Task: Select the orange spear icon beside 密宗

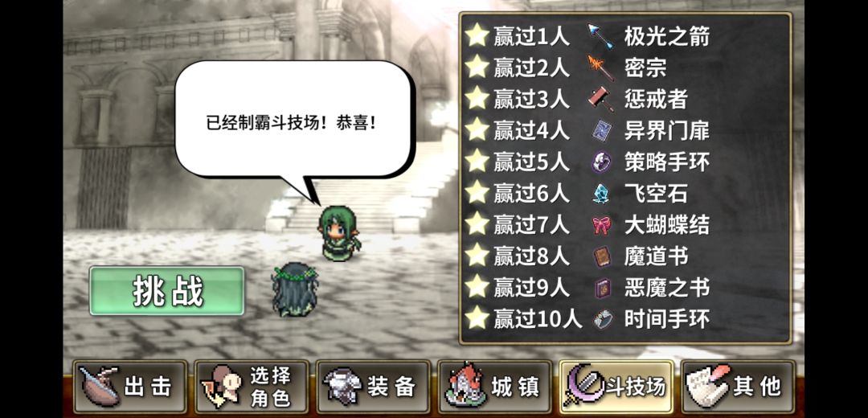Action: [x=601, y=68]
